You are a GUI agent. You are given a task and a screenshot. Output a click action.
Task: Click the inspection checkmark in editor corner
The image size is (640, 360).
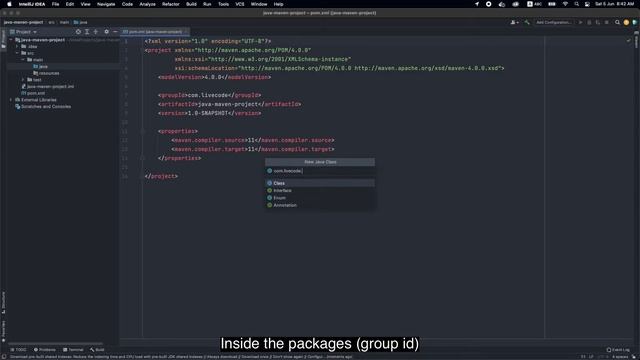(628, 40)
